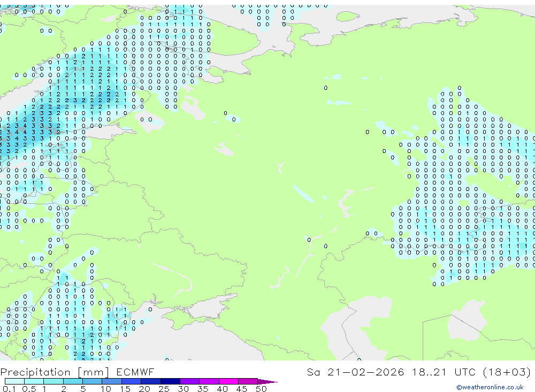Pick the 15–20 mm legend swatch

coord(131,381)
